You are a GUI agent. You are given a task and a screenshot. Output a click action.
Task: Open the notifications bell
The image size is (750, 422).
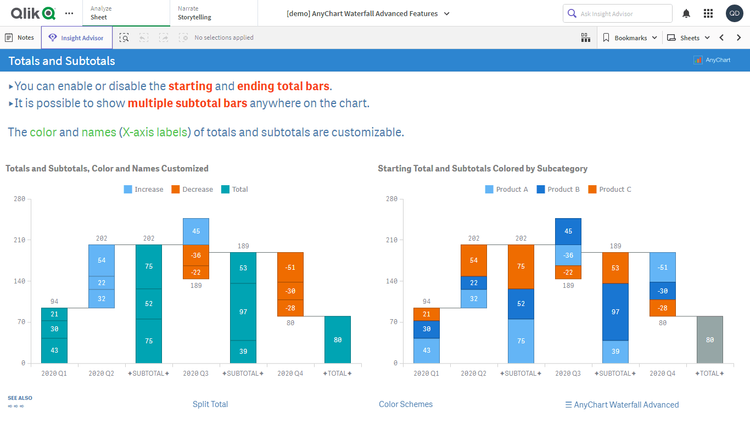tap(686, 13)
